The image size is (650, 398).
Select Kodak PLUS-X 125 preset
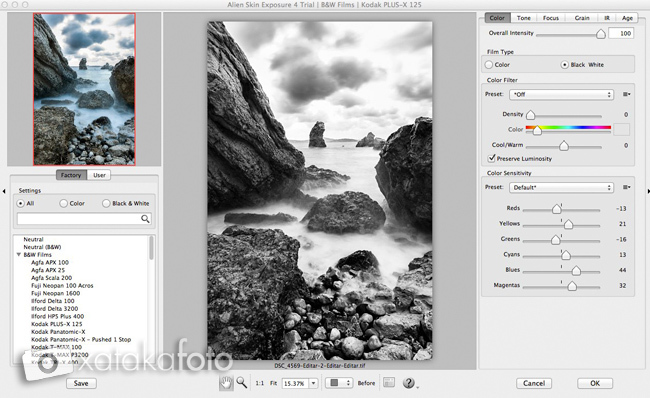tap(57, 324)
